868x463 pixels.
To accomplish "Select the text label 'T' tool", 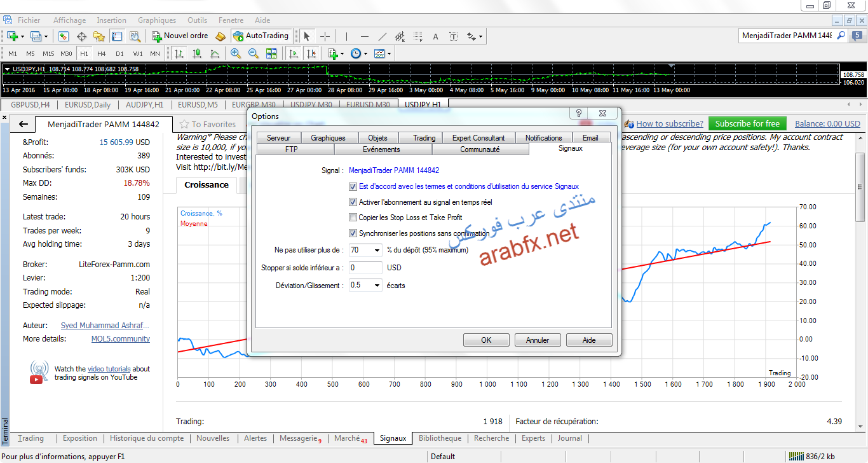I will [453, 36].
